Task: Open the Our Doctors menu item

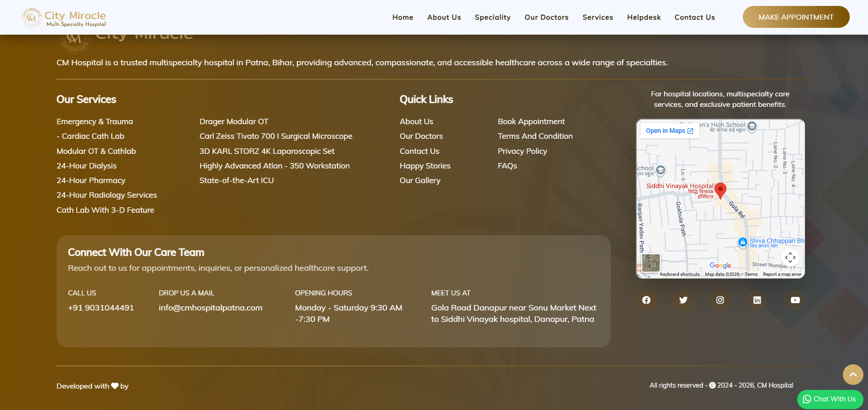Action: [546, 17]
